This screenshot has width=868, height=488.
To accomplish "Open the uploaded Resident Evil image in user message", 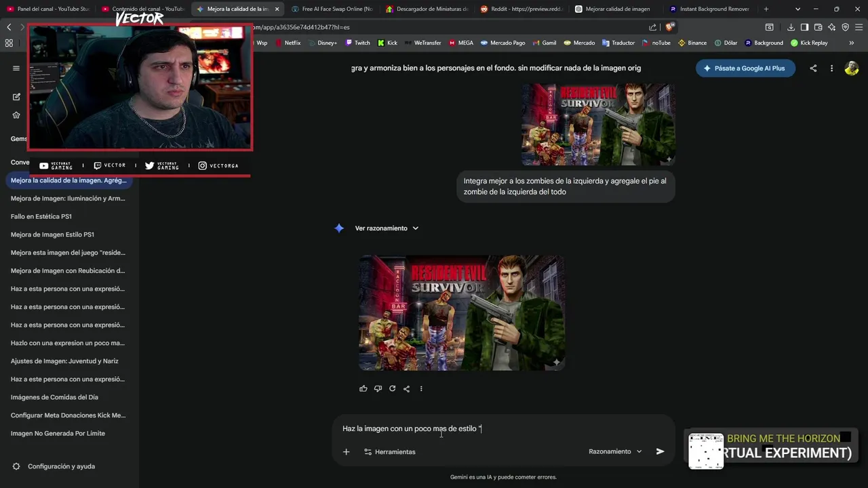I will click(598, 124).
